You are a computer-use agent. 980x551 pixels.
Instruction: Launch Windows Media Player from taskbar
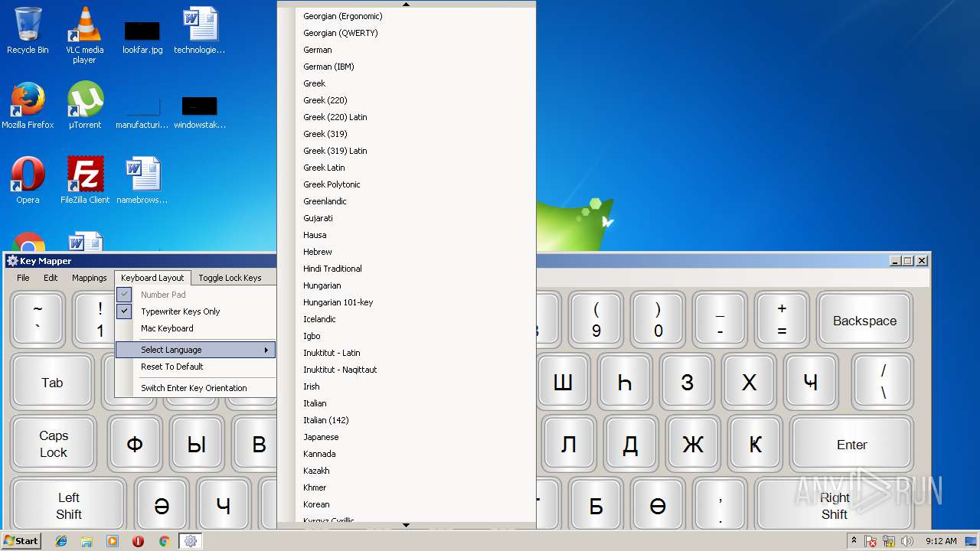click(113, 541)
